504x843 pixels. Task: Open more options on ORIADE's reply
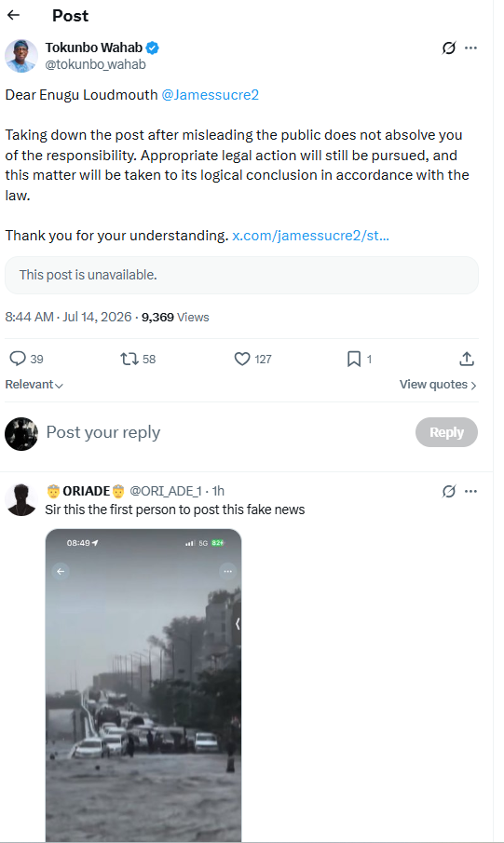pyautogui.click(x=470, y=491)
